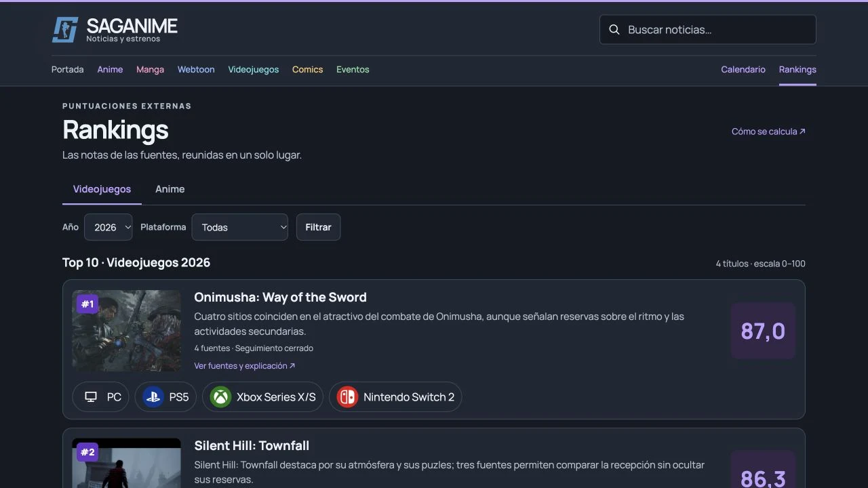This screenshot has width=868, height=488.
Task: Click the 'PUNTUACIONES EXTERNAS' label
Action: (x=127, y=106)
